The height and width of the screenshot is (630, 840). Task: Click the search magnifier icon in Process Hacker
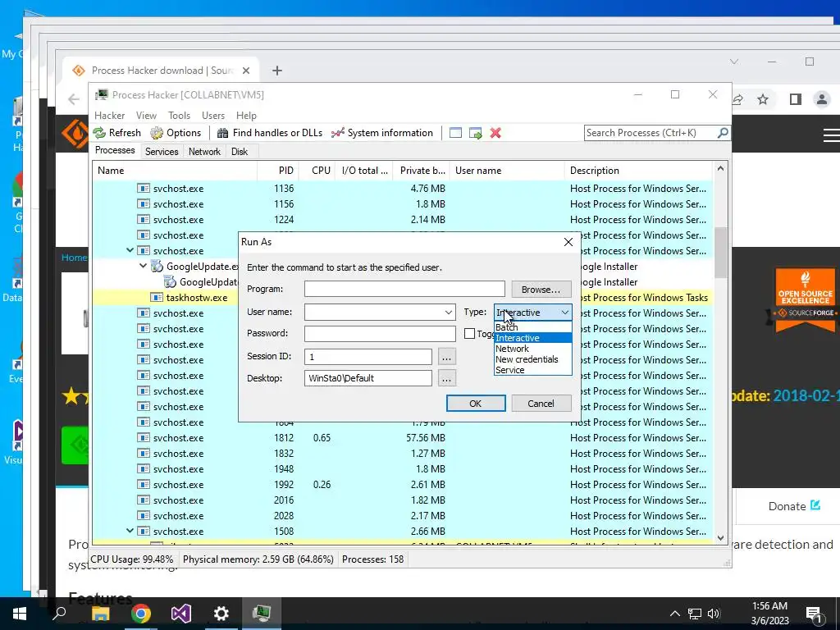(x=722, y=132)
